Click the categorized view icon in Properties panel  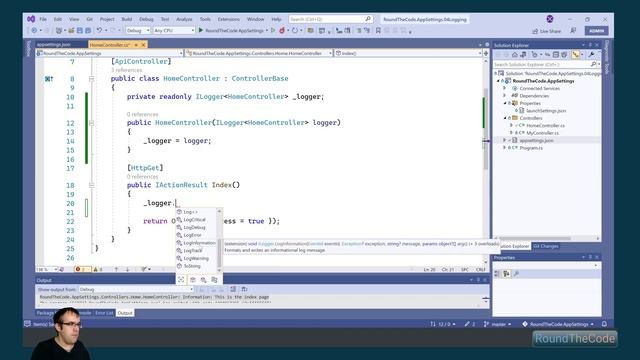[x=497, y=273]
